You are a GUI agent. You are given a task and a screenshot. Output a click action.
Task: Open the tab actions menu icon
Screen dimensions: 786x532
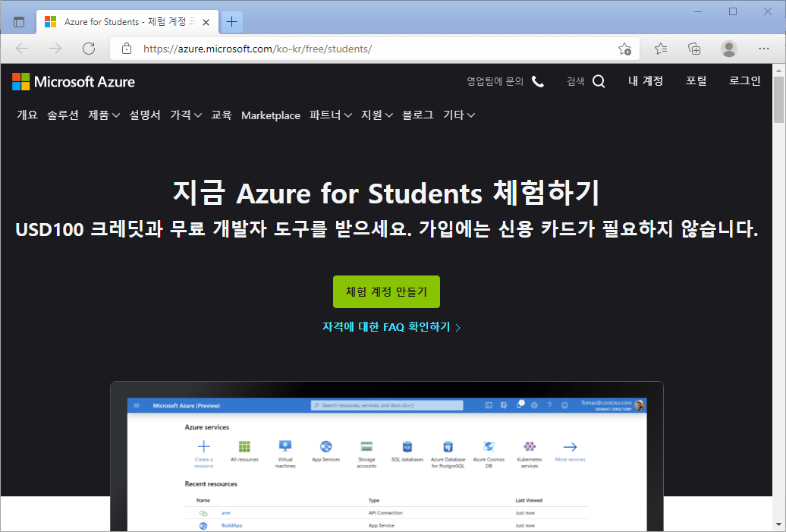point(19,22)
